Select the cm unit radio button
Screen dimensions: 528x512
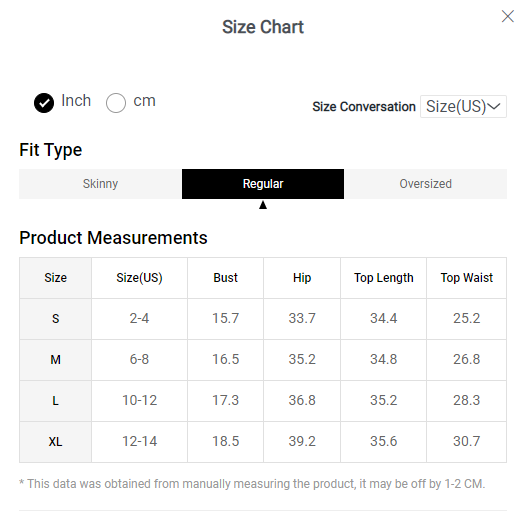[116, 102]
